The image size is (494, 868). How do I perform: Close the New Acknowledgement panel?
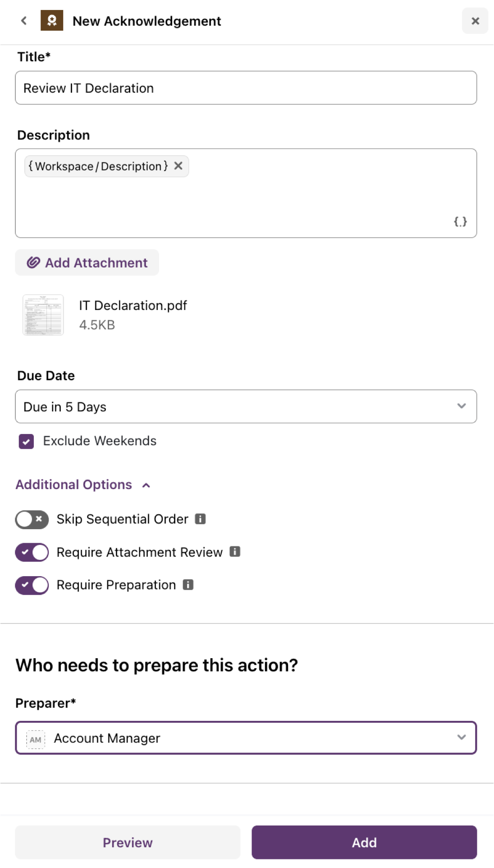475,21
